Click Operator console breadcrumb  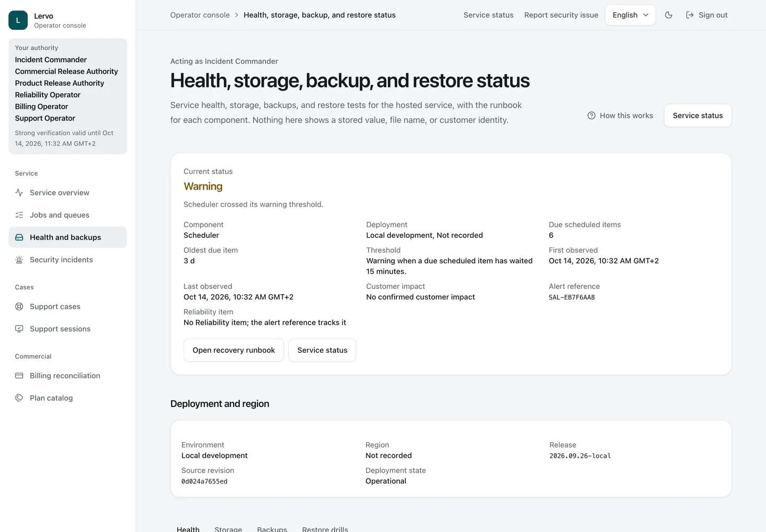click(200, 15)
